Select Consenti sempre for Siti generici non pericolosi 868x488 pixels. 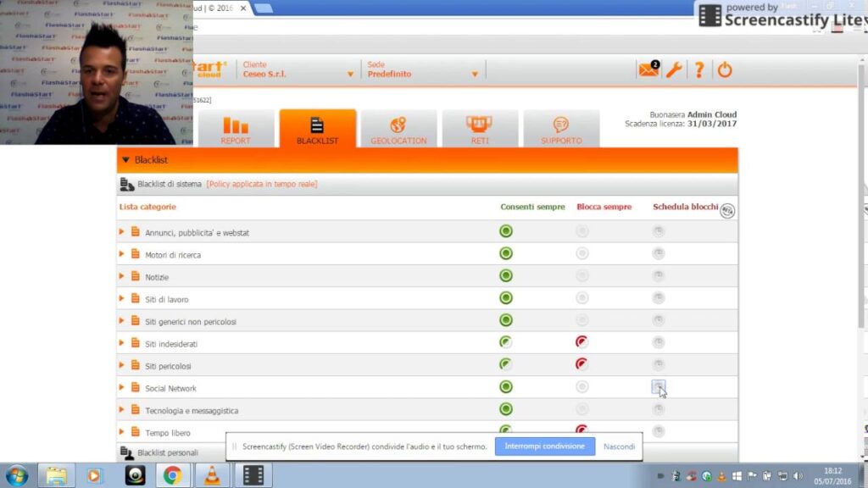[505, 319]
